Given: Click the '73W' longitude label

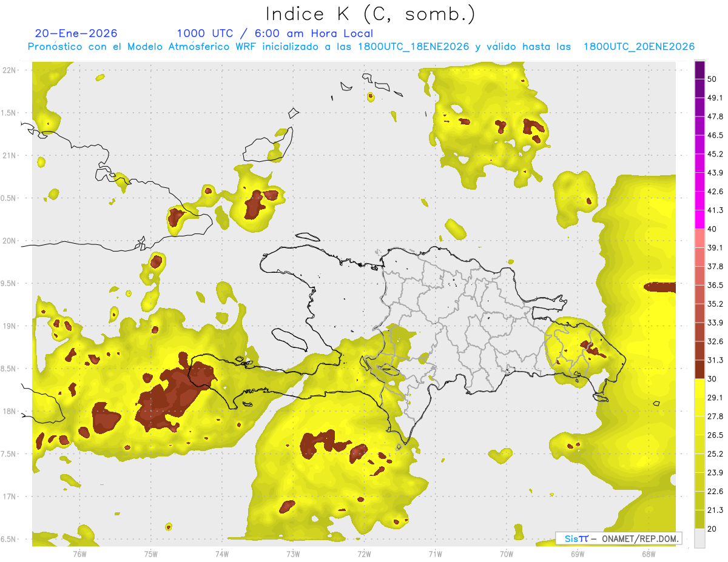Looking at the screenshot, I should pyautogui.click(x=293, y=554).
